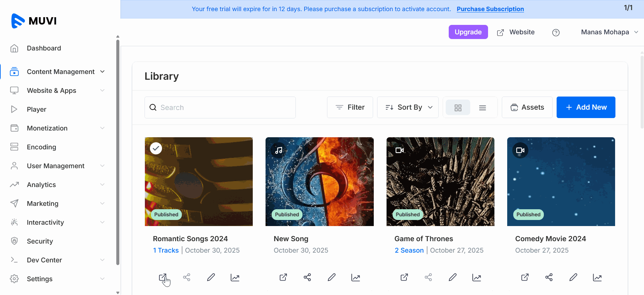Open Comedy Movie 2024 preview link icon
Screen dimensions: 644x295
click(525, 278)
